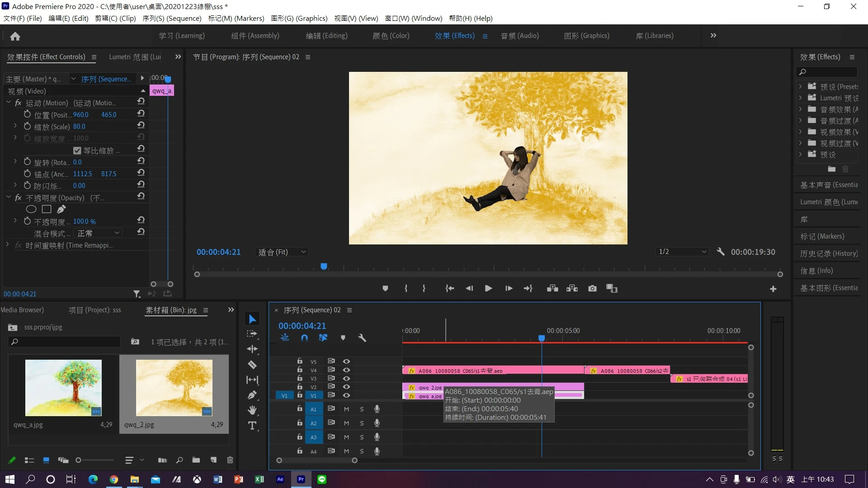The width and height of the screenshot is (868, 488).
Task: Hide track V2 with eye toggle
Action: pos(346,387)
